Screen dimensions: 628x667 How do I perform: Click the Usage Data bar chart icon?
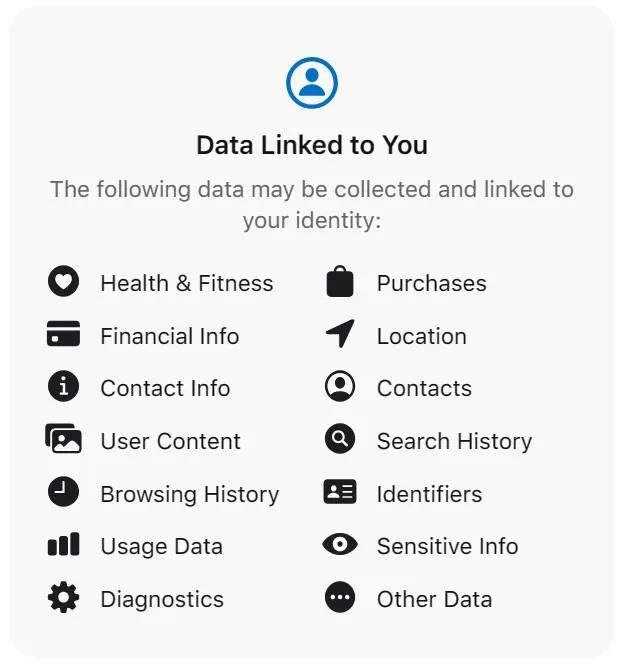coord(63,544)
